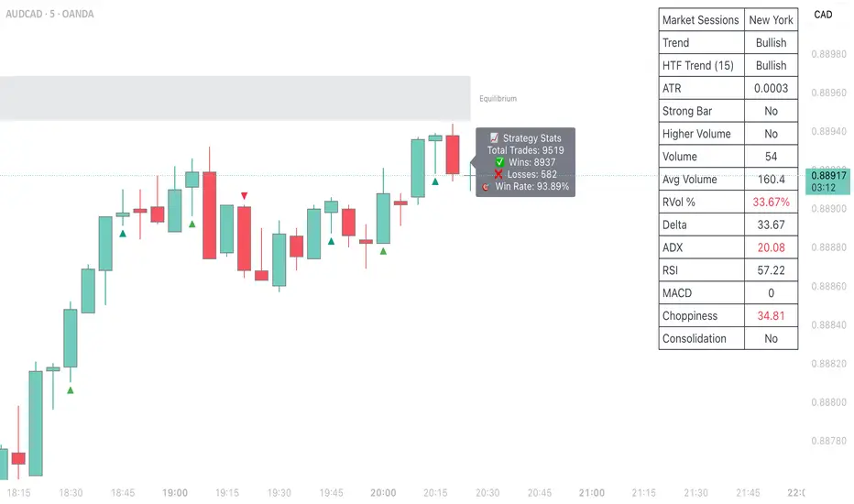Click the red RVol % value 33.67%

click(771, 202)
